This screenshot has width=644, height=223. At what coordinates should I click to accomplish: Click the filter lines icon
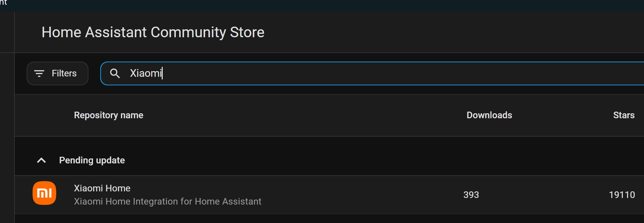(x=39, y=73)
